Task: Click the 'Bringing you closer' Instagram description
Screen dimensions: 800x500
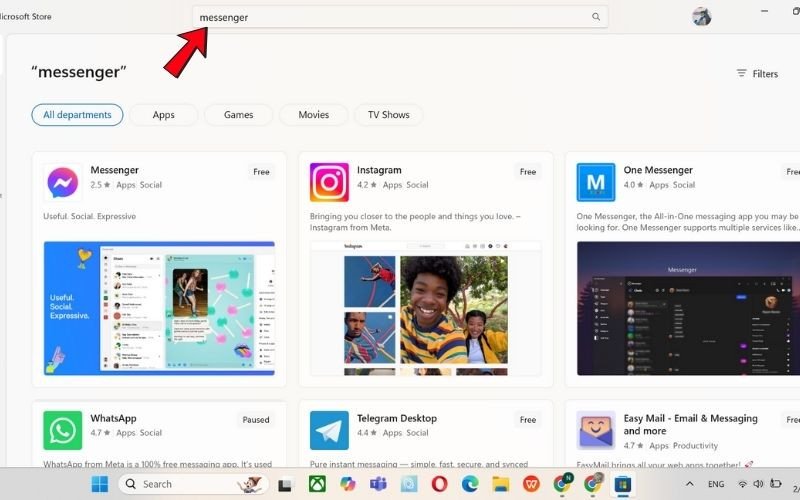Action: click(x=415, y=222)
